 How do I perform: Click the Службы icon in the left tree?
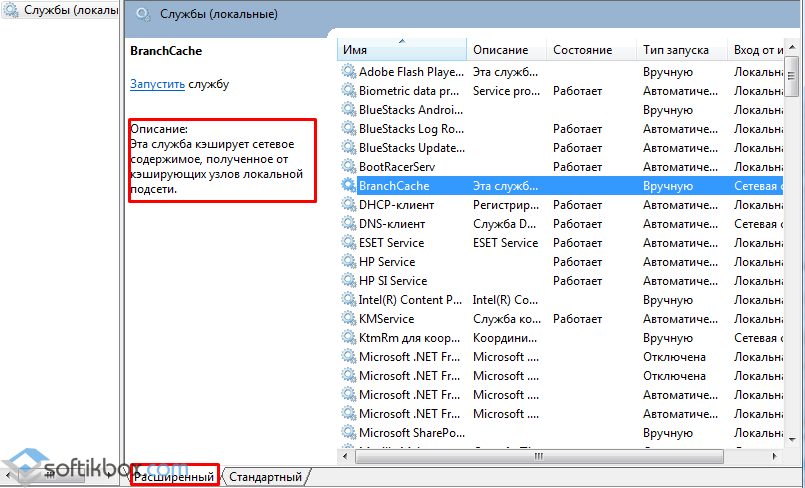(11, 11)
